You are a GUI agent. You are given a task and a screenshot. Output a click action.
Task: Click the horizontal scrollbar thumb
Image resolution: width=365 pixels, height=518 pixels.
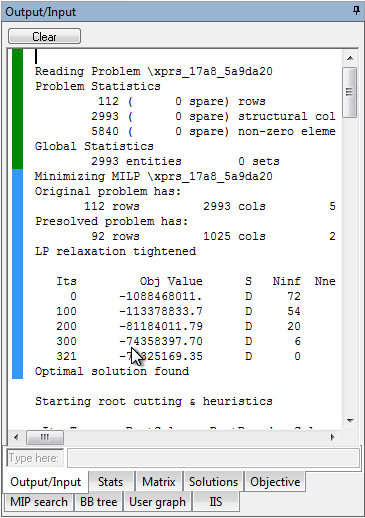(x=45, y=437)
